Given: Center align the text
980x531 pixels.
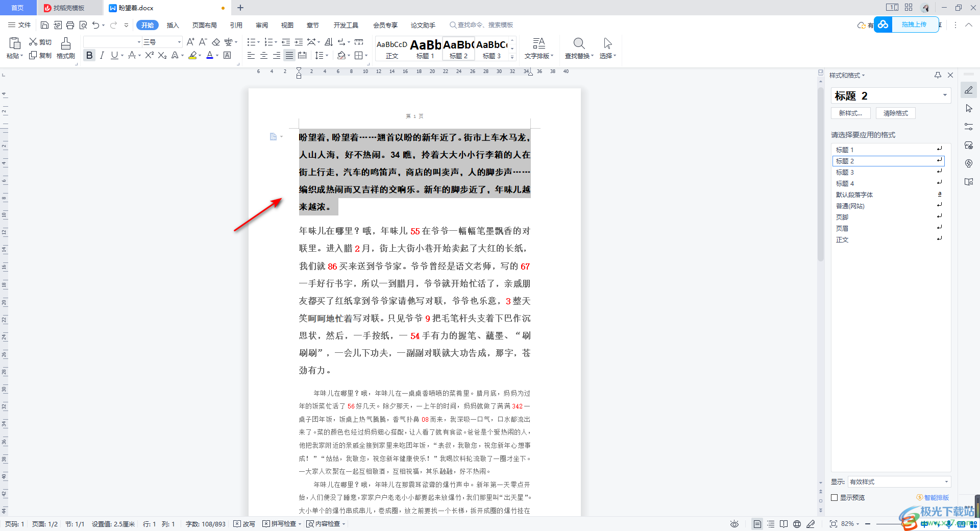Looking at the screenshot, I should (x=264, y=55).
